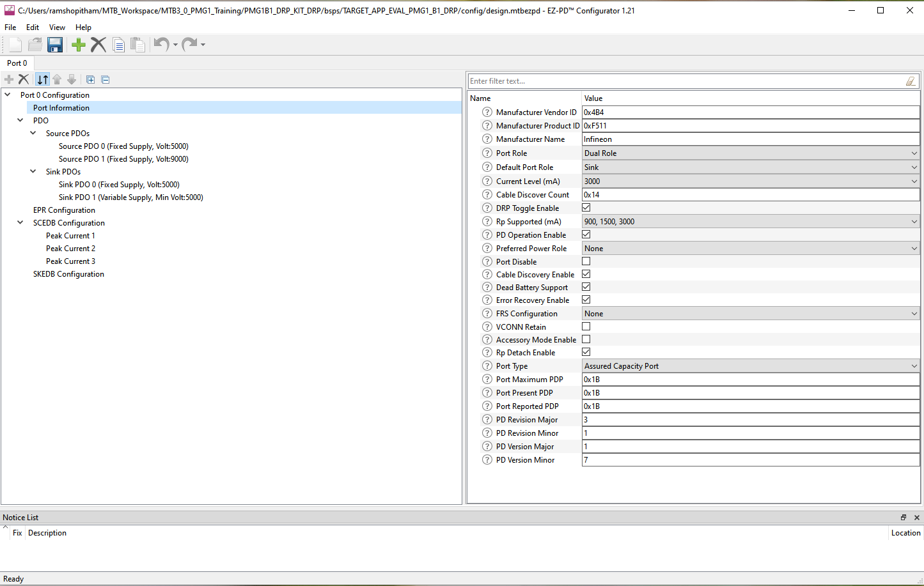Click the Copy icon in main toolbar

pyautogui.click(x=118, y=44)
